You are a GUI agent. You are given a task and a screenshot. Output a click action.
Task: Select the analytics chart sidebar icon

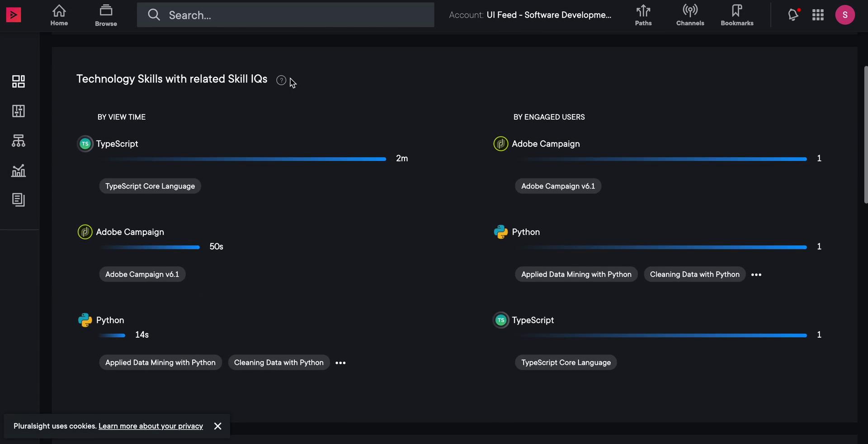pyautogui.click(x=19, y=170)
